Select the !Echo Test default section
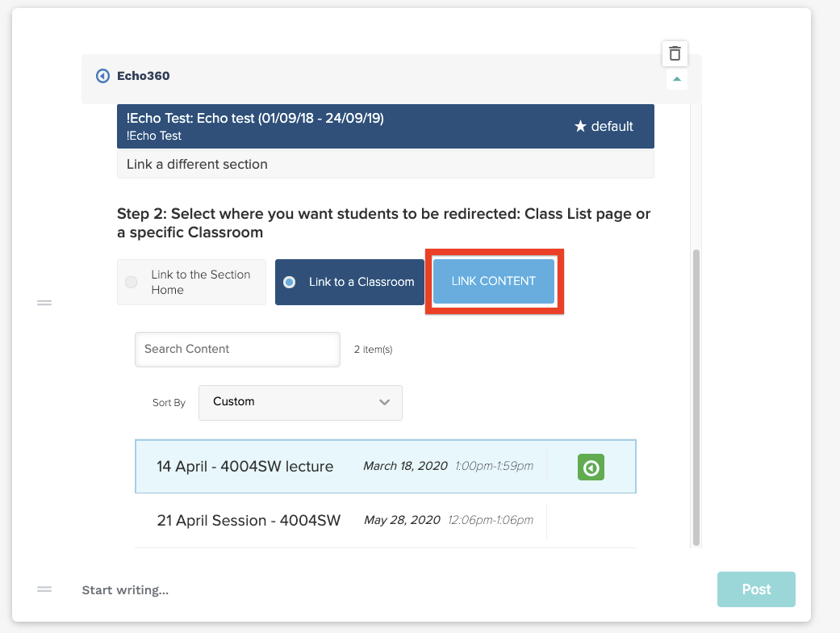This screenshot has width=840, height=633. point(385,127)
